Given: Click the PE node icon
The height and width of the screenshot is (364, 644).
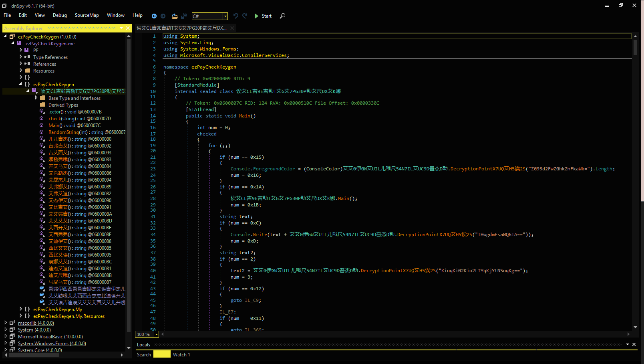Looking at the screenshot, I should tap(26, 50).
